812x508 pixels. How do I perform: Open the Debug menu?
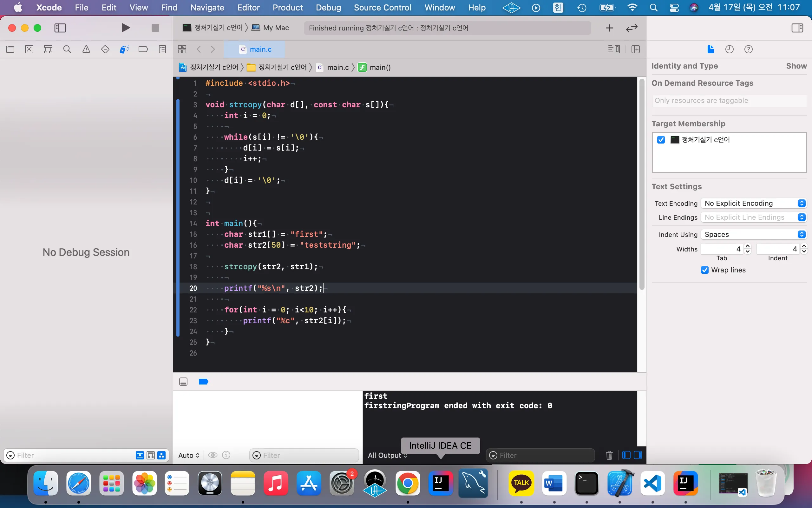click(328, 7)
